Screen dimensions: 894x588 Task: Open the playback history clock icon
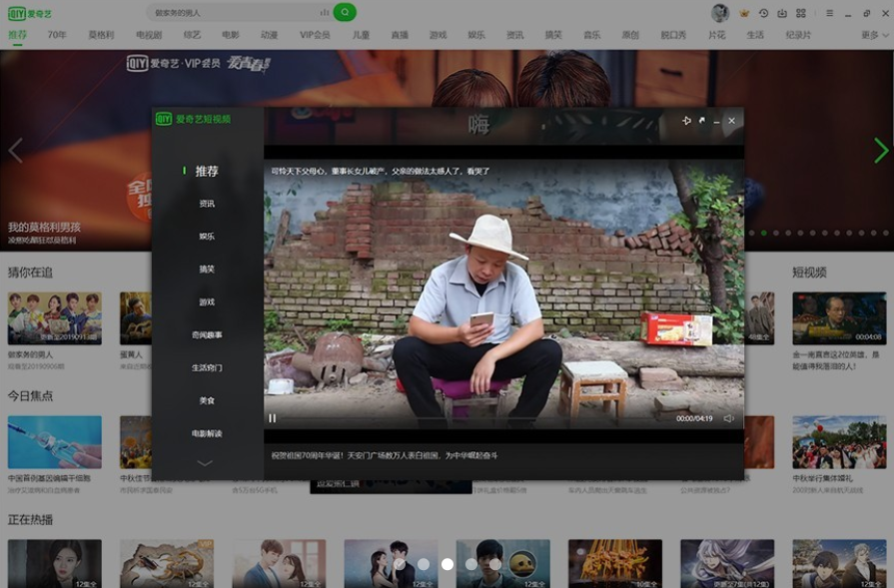point(763,13)
